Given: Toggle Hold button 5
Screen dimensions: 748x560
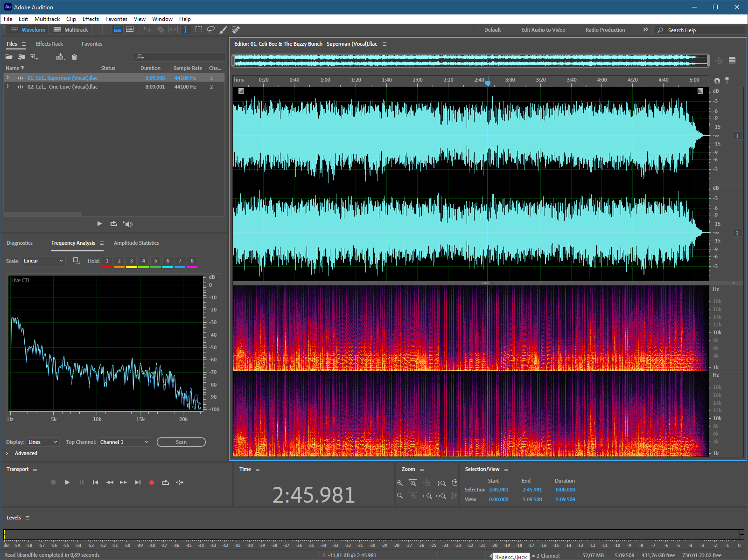Looking at the screenshot, I should click(x=156, y=261).
